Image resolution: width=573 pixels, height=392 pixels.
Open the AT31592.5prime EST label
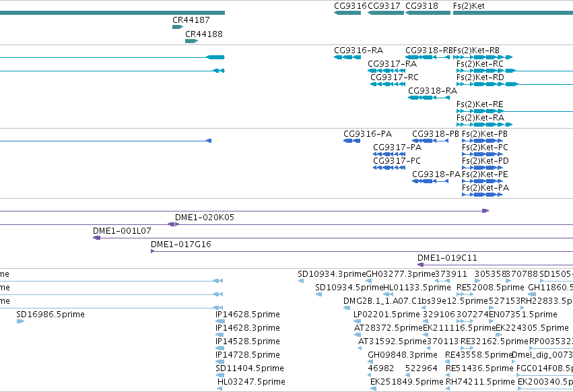pyautogui.click(x=393, y=341)
